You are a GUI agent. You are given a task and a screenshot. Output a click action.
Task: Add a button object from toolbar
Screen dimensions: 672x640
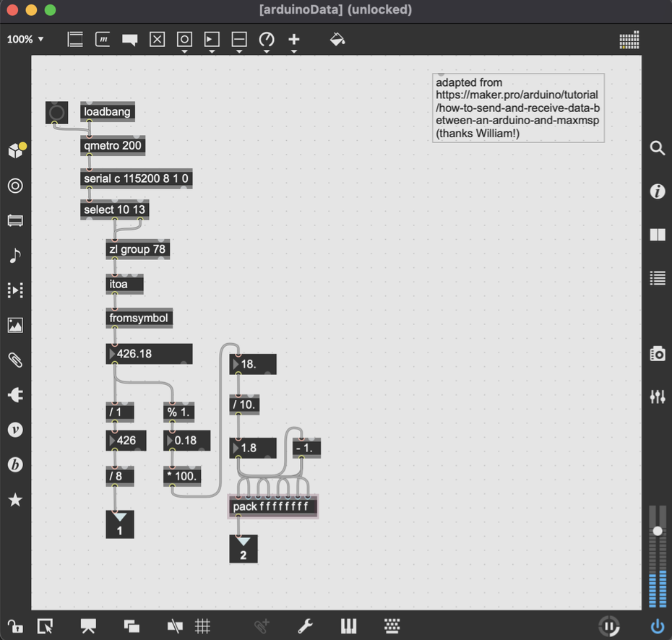[x=185, y=40]
